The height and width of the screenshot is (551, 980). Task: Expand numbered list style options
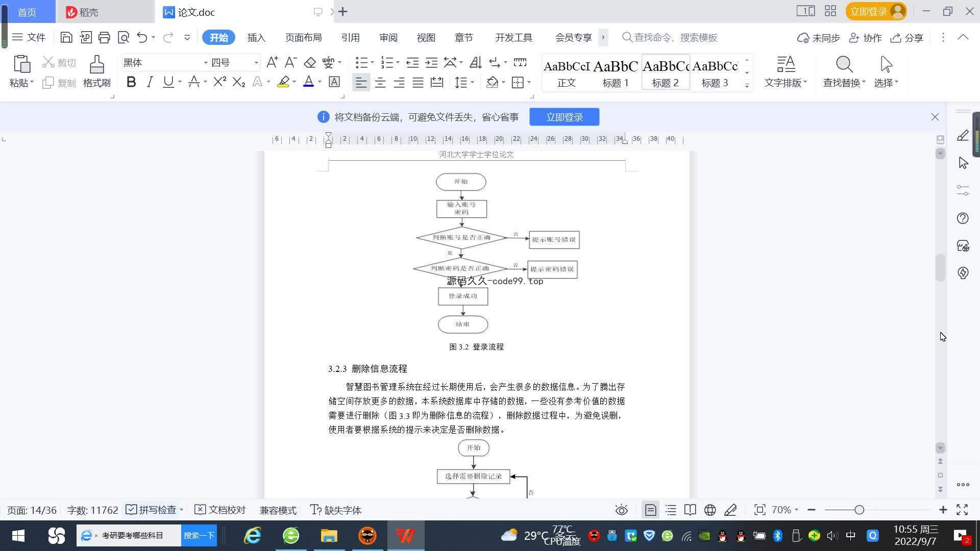tap(398, 63)
